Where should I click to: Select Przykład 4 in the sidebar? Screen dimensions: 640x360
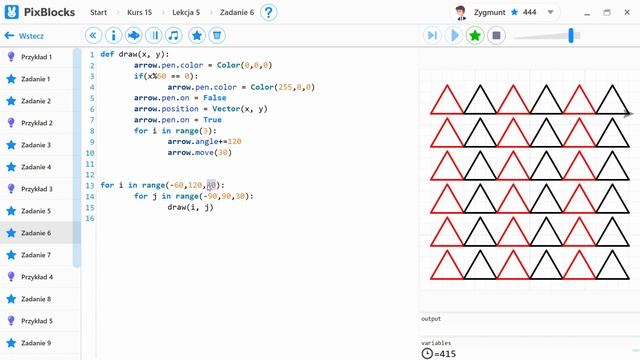[37, 277]
